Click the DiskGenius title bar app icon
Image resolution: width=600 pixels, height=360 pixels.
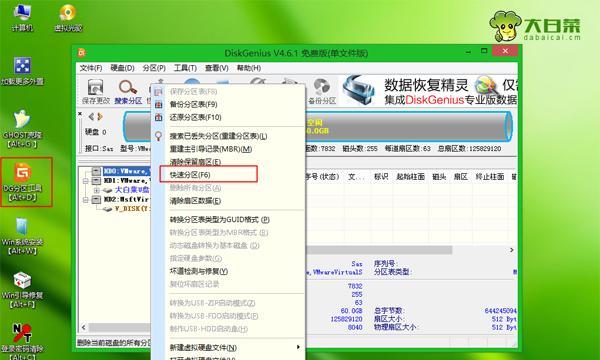coord(82,52)
